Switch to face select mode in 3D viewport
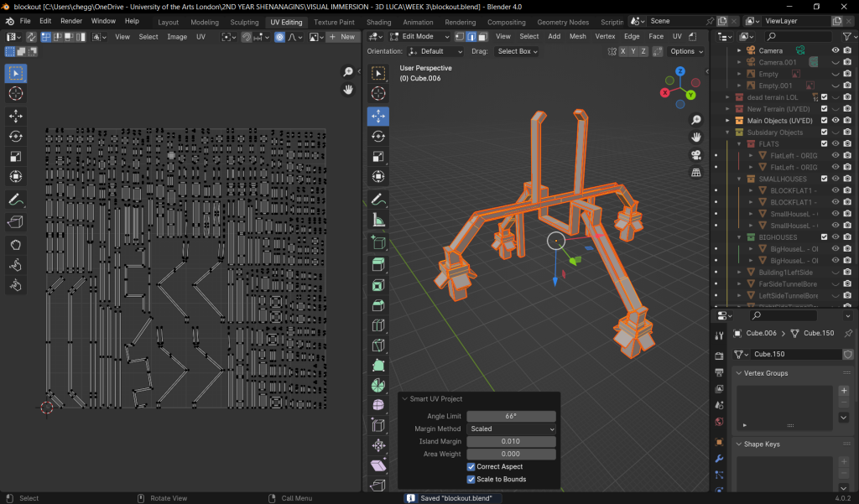This screenshot has height=504, width=859. click(x=482, y=37)
